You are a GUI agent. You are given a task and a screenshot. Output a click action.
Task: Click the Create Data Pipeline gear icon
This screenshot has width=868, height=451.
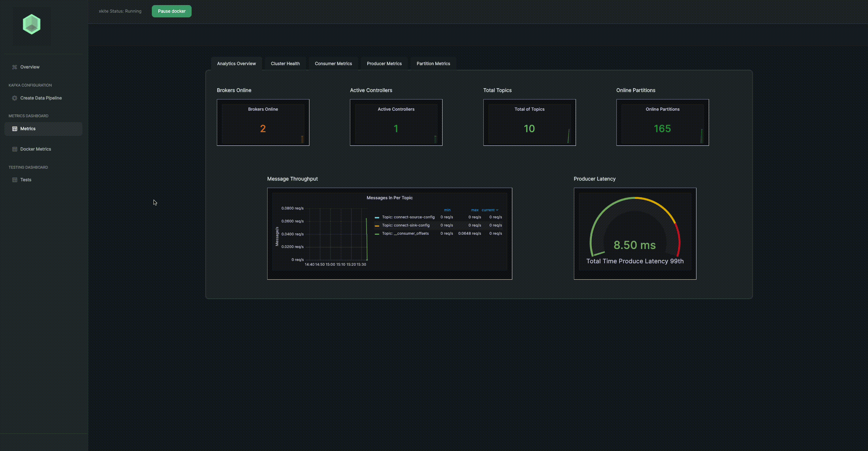(x=15, y=98)
